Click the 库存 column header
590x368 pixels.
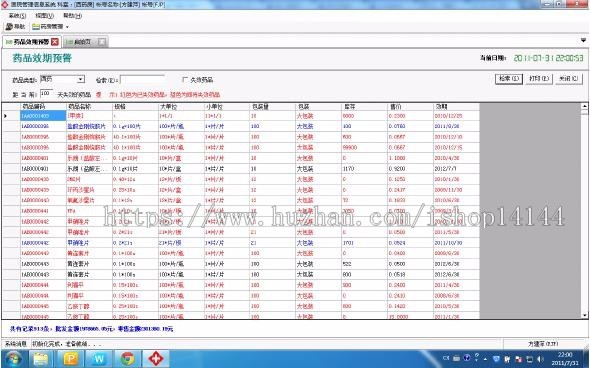[365, 107]
